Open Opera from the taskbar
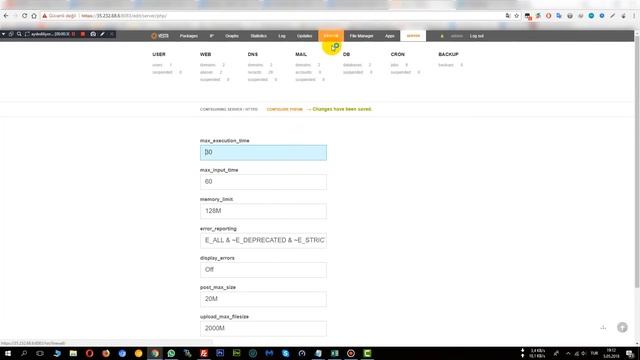Viewport: 640px width, 360px height. 89,353
